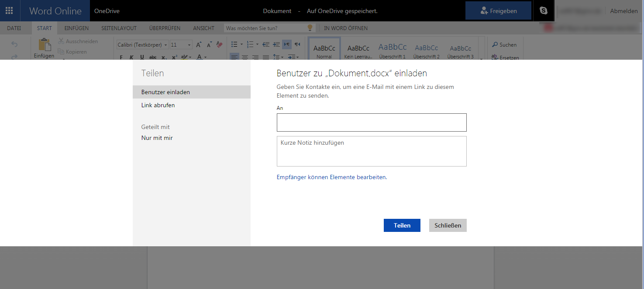Open the OneDrive link in the header
This screenshot has height=289, width=644.
click(x=107, y=11)
